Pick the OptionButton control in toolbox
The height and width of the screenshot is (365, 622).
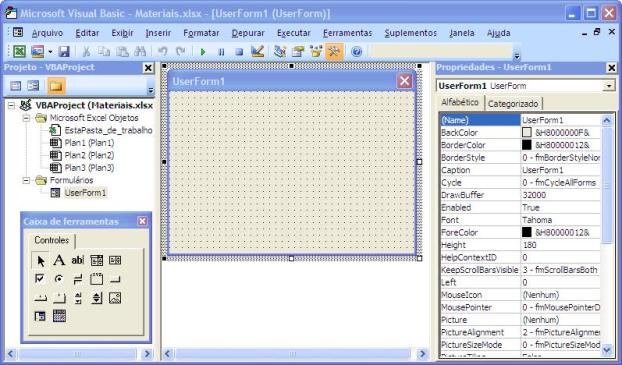(59, 279)
